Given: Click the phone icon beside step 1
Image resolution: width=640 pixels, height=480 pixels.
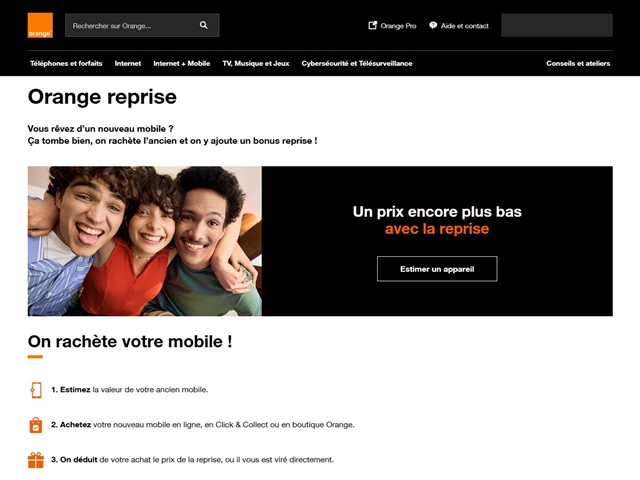Looking at the screenshot, I should click(36, 390).
